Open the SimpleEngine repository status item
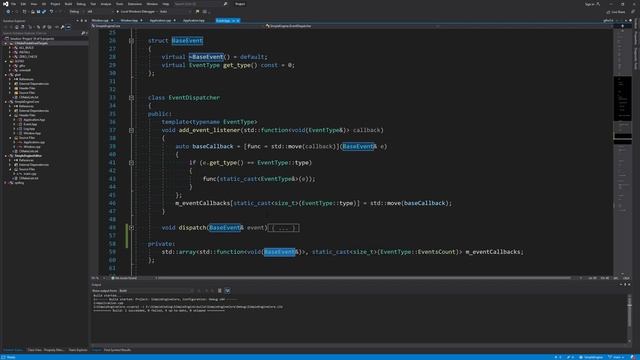 pyautogui.click(x=592, y=357)
